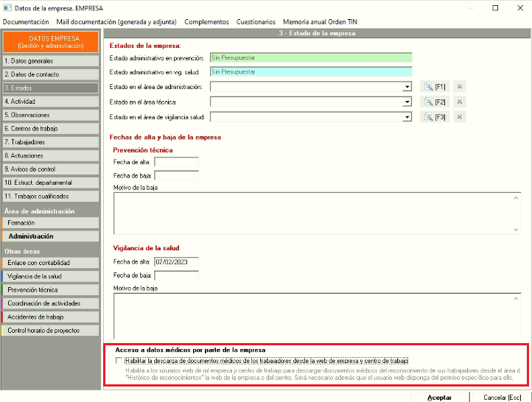Click the Aceptar button
This screenshot has width=532, height=402.
pos(439,397)
